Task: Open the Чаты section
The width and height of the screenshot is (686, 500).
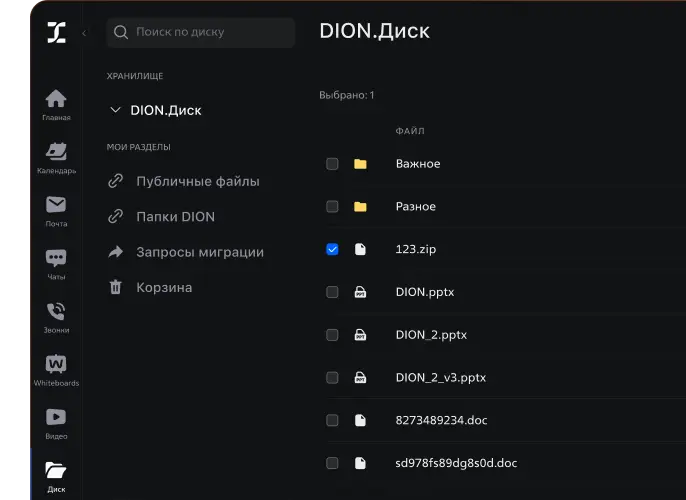Action: coord(56,264)
